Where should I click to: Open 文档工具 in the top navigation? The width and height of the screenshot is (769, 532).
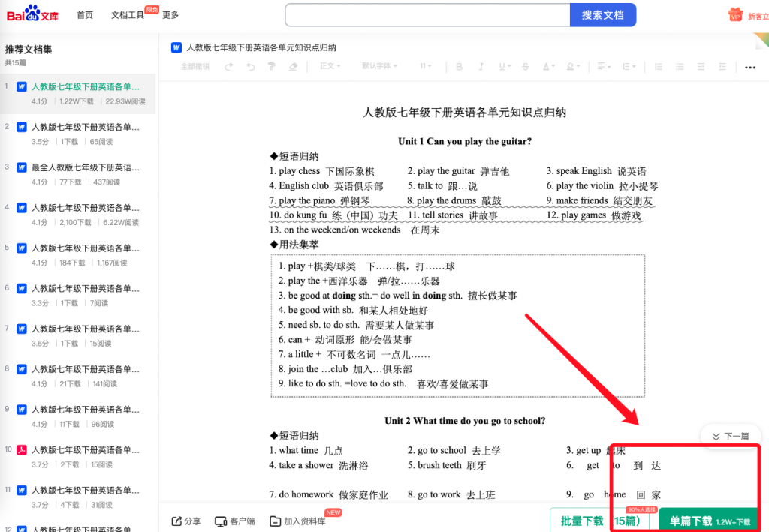pos(128,15)
